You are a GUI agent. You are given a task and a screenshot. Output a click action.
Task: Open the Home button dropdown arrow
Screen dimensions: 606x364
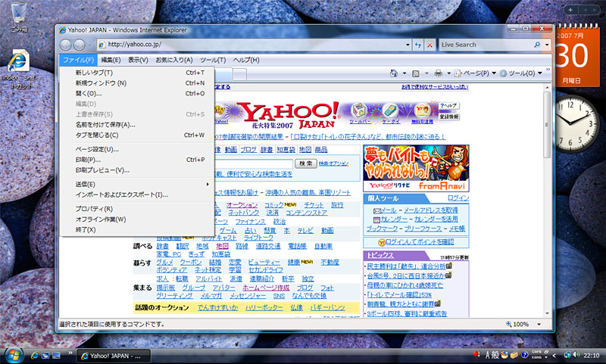click(x=405, y=73)
